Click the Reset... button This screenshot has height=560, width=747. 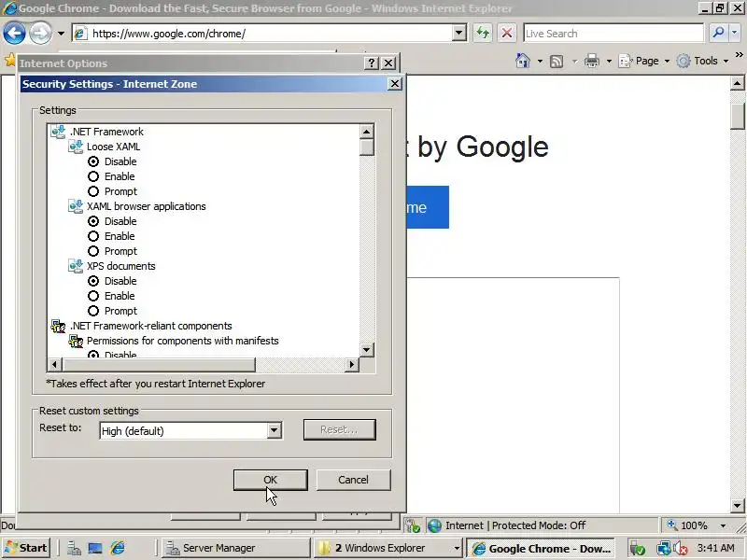coord(340,429)
